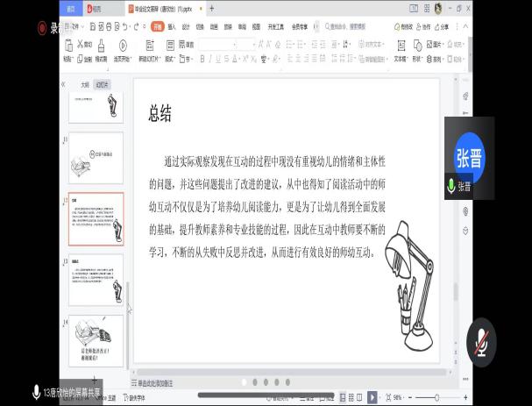Open the Design (设计) ribbon tab
Image resolution: width=532 pixels, height=406 pixels.
point(186,26)
